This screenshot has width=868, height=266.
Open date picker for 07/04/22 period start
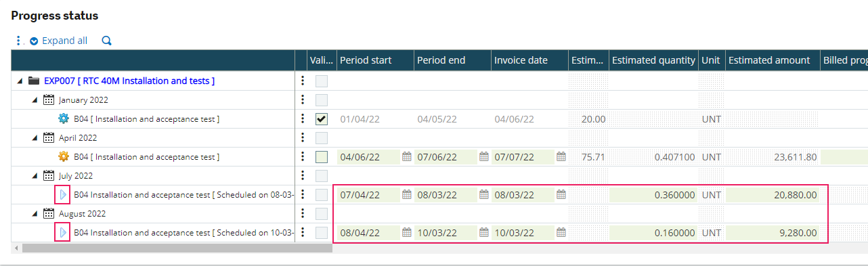coord(407,194)
